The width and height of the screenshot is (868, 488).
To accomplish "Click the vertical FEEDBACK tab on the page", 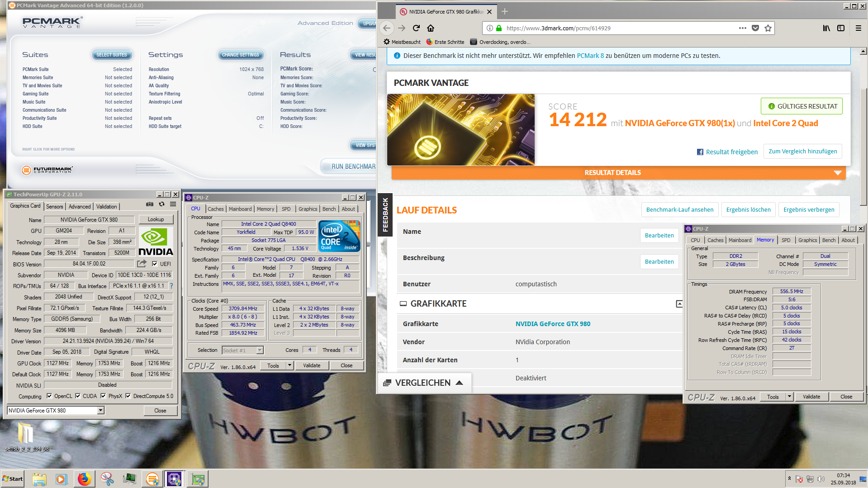I will tap(385, 215).
